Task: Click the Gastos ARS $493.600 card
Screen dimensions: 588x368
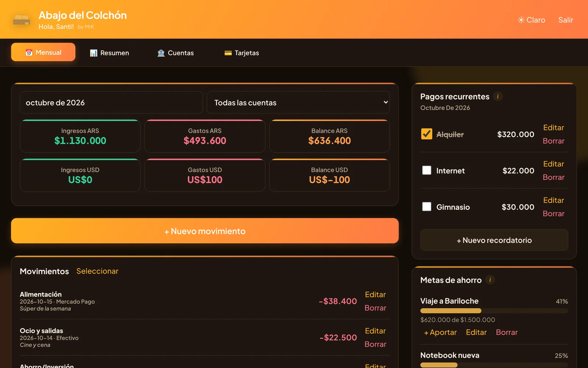Action: coord(205,136)
